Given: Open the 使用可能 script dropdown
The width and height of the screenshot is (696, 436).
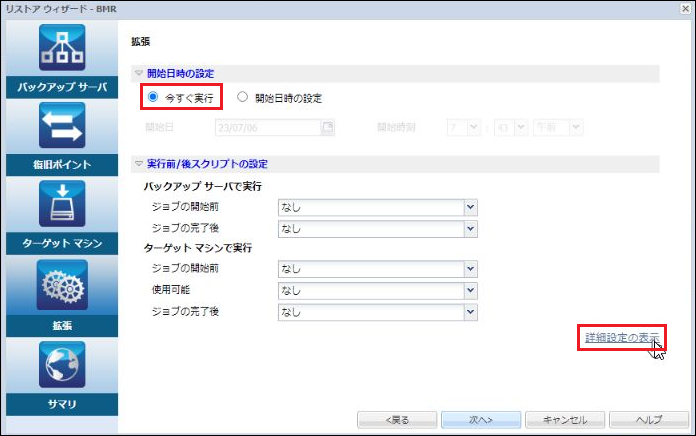Looking at the screenshot, I should tap(378, 291).
